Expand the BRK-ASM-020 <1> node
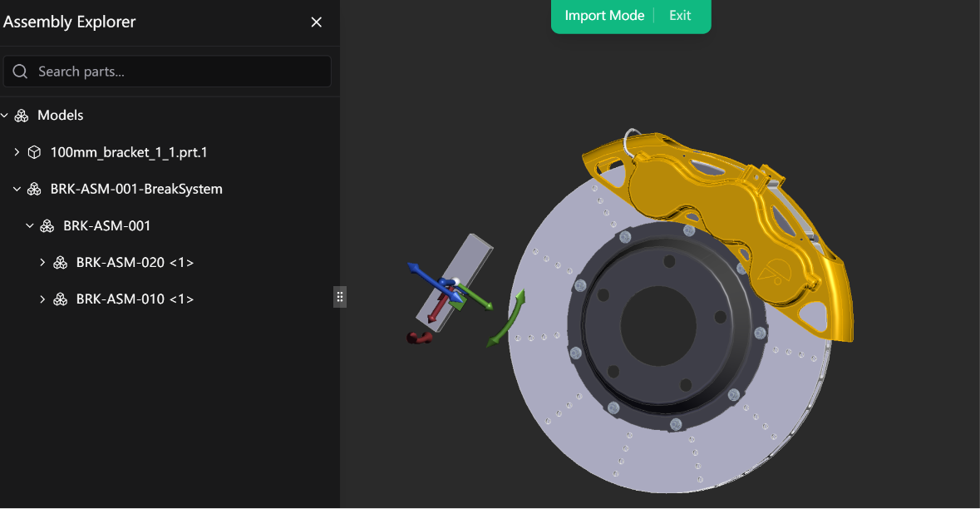Screen dimensions: 980x509 42,263
